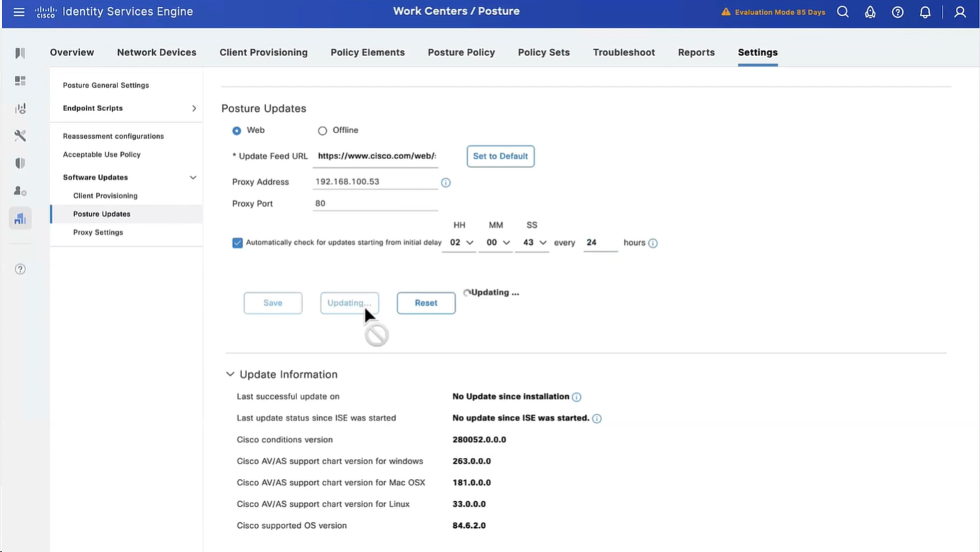The image size is (980, 552).
Task: Click the Proxy Port input field
Action: pyautogui.click(x=375, y=204)
